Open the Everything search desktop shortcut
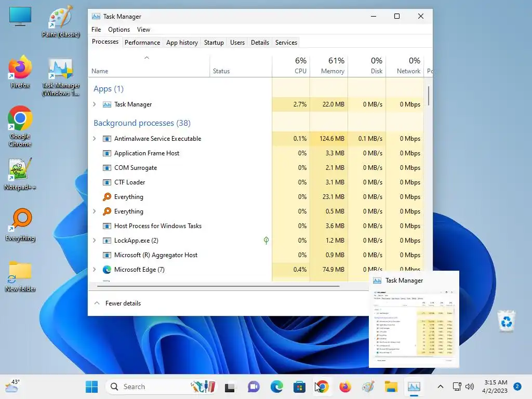 pos(20,224)
